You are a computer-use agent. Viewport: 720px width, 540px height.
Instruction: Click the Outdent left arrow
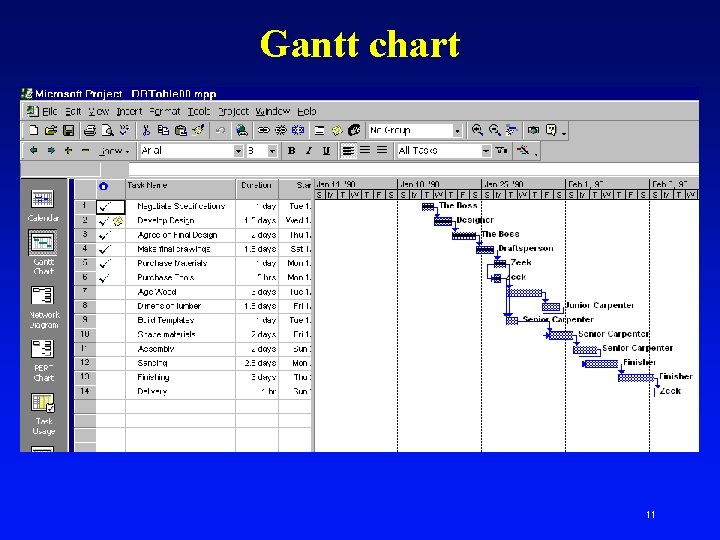[33, 150]
